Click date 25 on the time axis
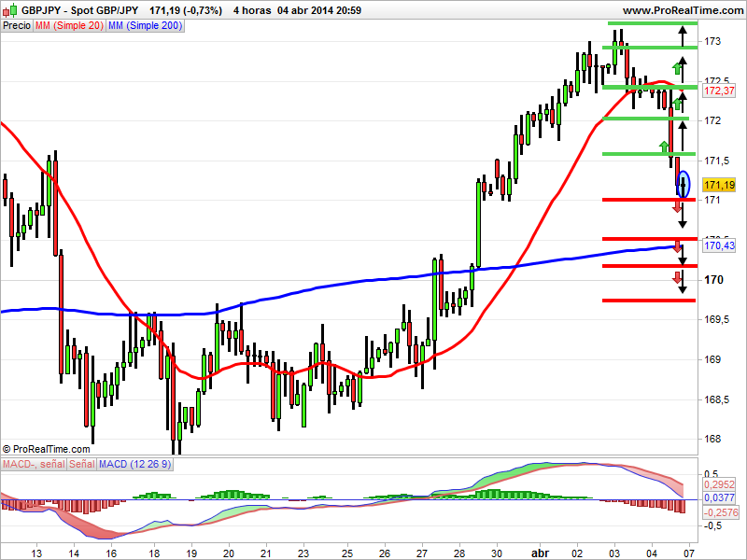The width and height of the screenshot is (747, 560). click(x=347, y=553)
